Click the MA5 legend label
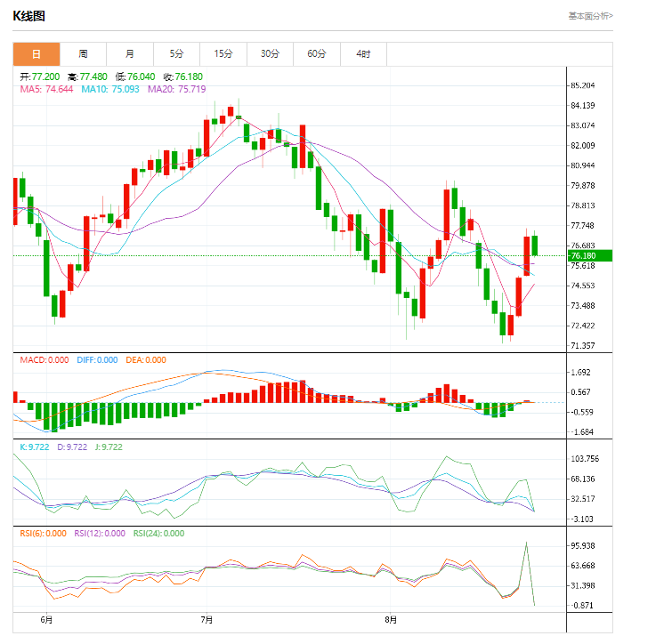Viewport: 672px width, 644px height. 46,89
